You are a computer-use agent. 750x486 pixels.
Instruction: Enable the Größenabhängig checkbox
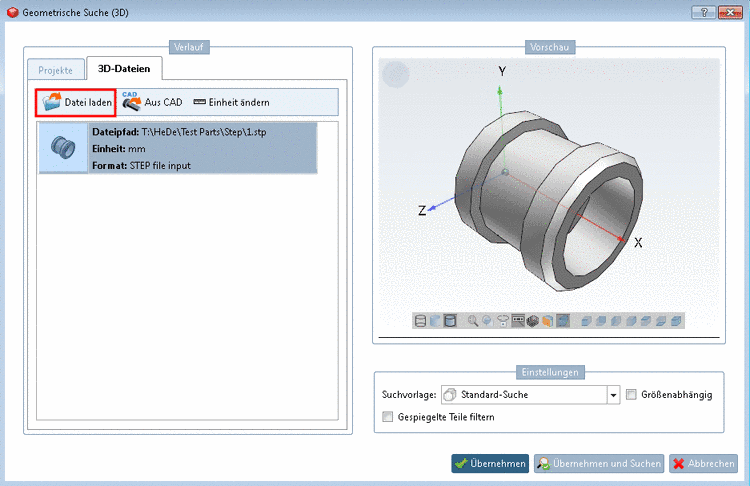click(x=631, y=395)
